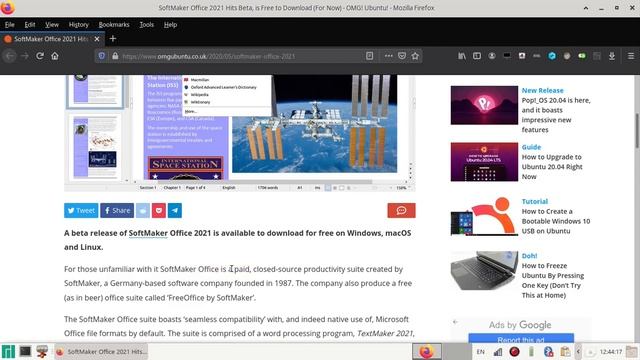Image resolution: width=640 pixels, height=360 pixels.
Task: Open the Library toolbar icon
Action: pos(462,56)
